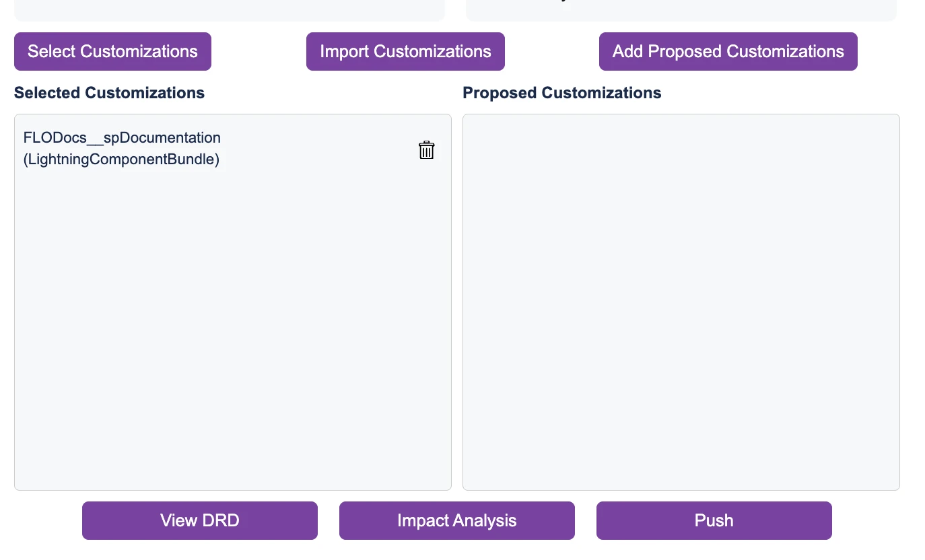Choose customizations with the leftmost purple button
Image resolution: width=925 pixels, height=560 pixels.
tap(112, 52)
